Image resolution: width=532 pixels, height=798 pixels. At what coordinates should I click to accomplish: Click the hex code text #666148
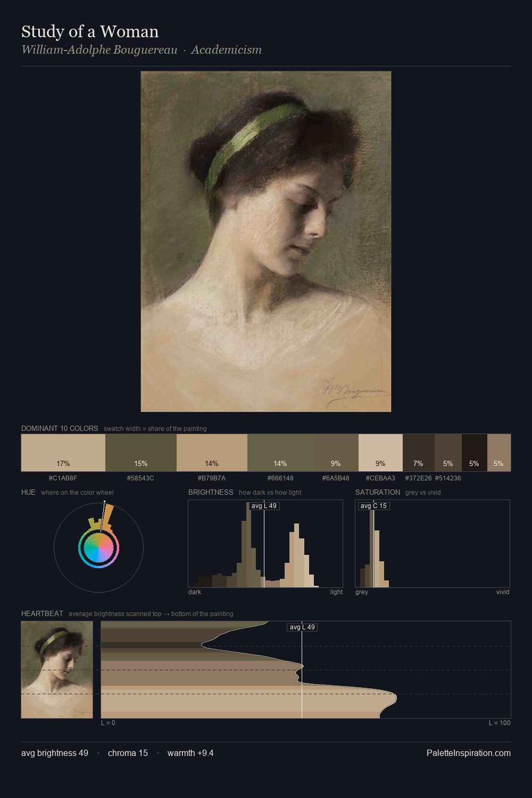[x=280, y=478]
